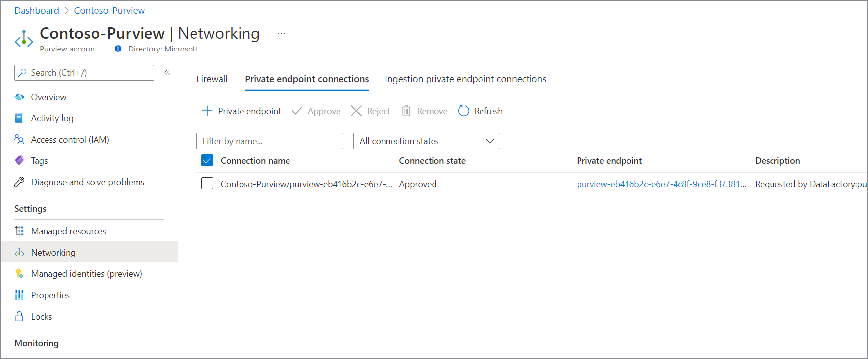Click the Private endpoint add button label
The width and height of the screenshot is (868, 359).
tap(249, 111)
